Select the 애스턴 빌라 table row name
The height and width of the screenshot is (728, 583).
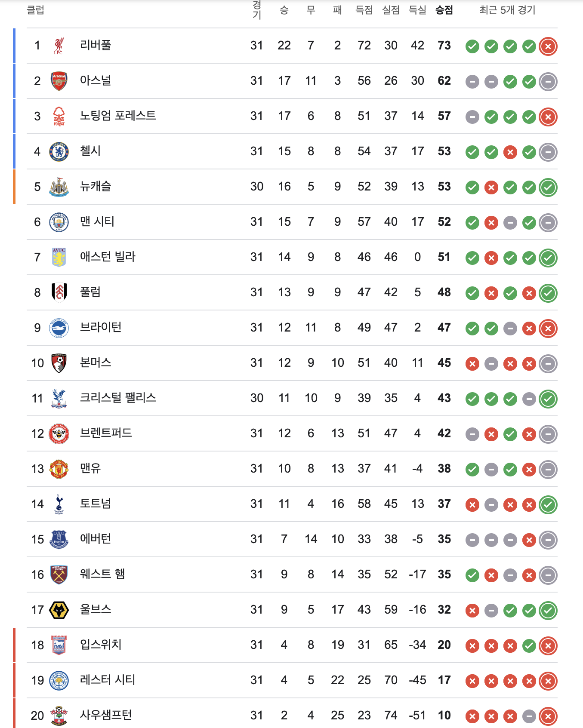(x=108, y=257)
